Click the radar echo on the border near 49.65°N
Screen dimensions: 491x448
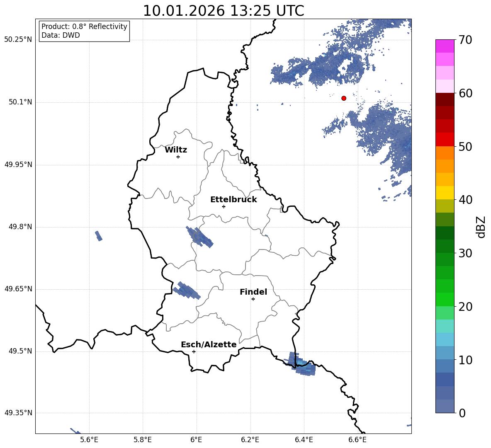point(187,291)
